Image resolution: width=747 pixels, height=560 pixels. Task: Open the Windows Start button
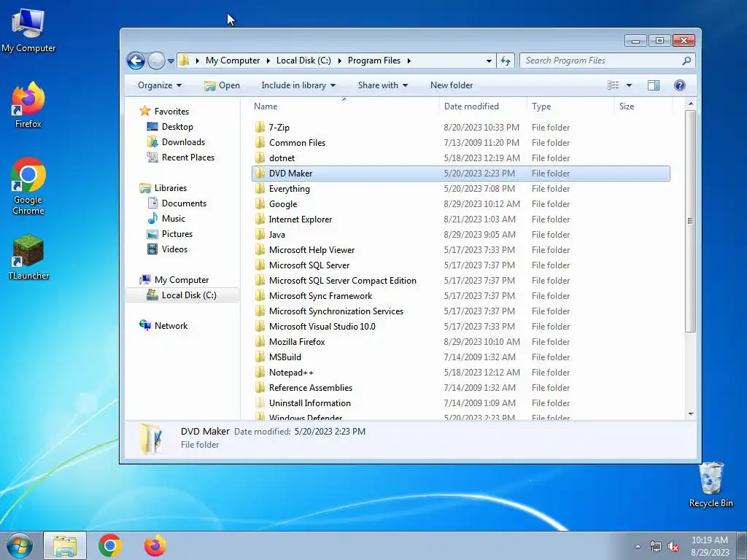(x=20, y=545)
